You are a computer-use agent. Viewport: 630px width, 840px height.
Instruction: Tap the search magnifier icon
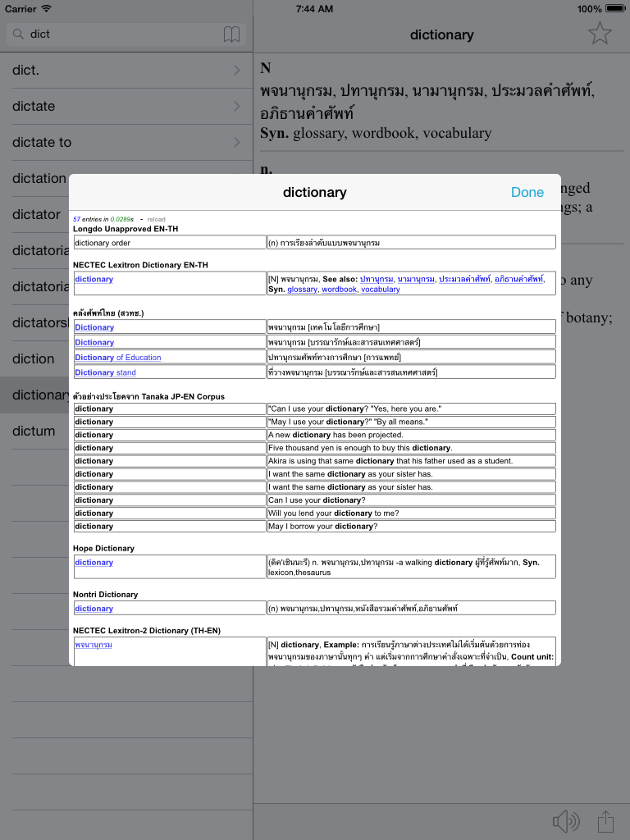point(18,34)
